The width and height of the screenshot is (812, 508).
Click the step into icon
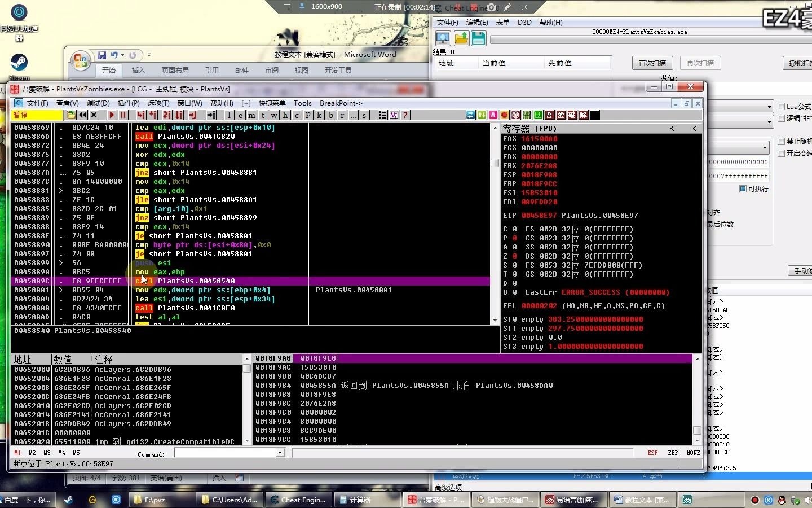tap(140, 115)
